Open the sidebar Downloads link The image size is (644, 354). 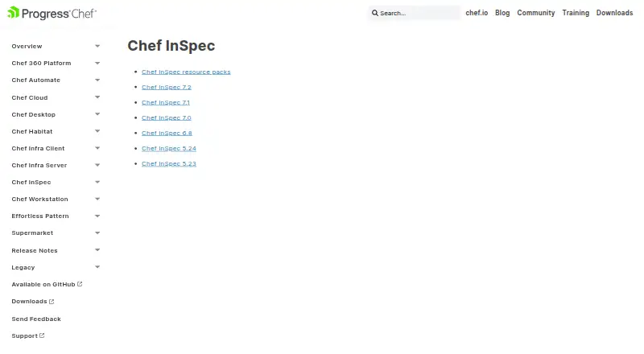click(x=29, y=301)
